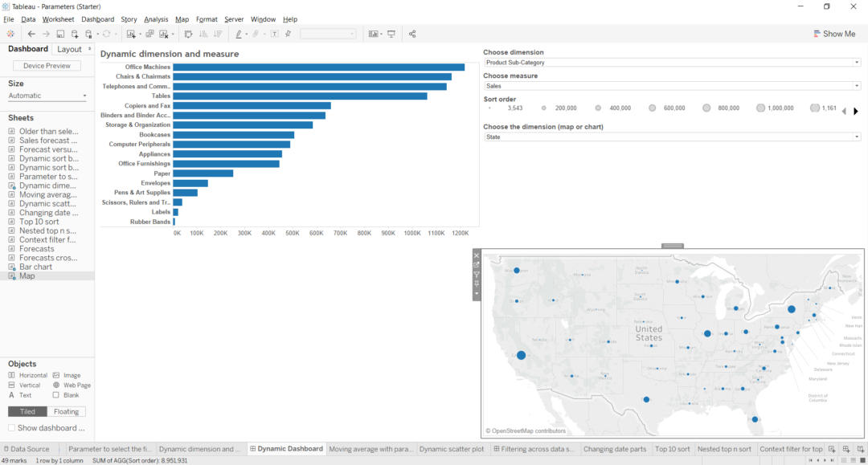Switch to the Layout tab

tap(68, 48)
